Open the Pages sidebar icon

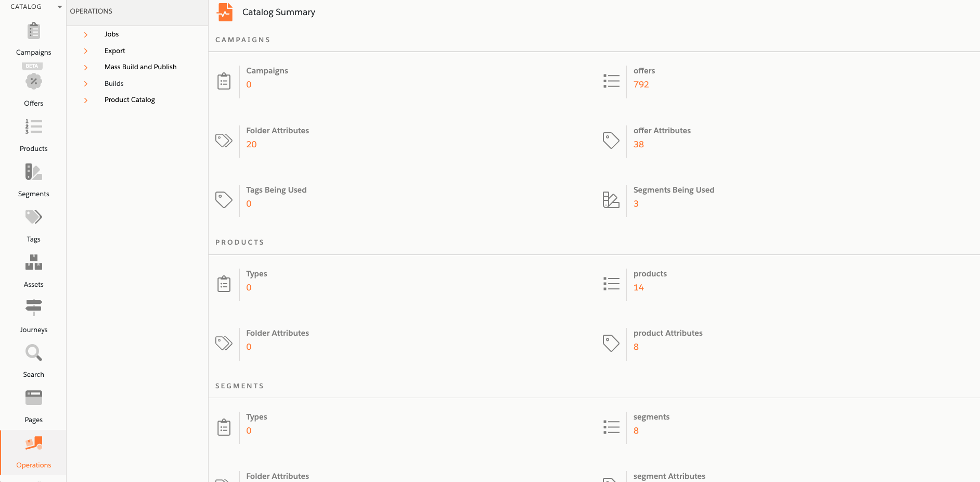pos(34,398)
